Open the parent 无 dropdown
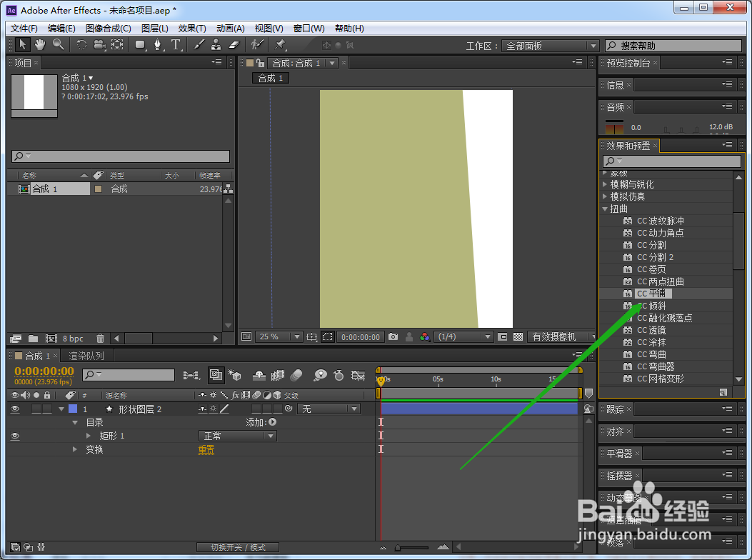Screen dimensions: 752x560 click(x=329, y=409)
